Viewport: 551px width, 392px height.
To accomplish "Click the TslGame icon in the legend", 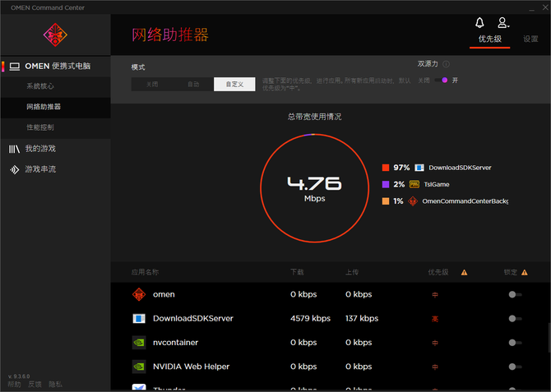I will tap(414, 184).
